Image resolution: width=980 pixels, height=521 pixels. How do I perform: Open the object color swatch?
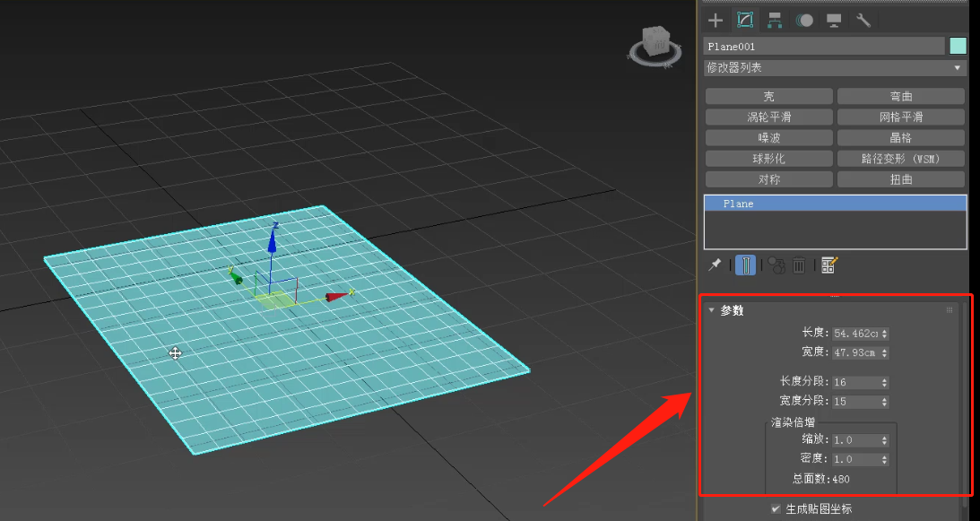click(x=958, y=47)
